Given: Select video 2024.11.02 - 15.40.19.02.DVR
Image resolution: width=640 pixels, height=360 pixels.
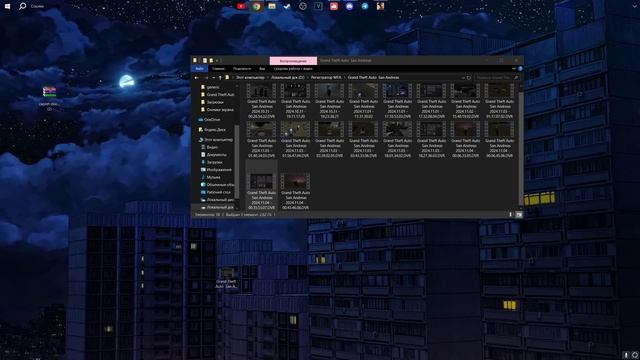Looking at the screenshot, I should (465, 101).
